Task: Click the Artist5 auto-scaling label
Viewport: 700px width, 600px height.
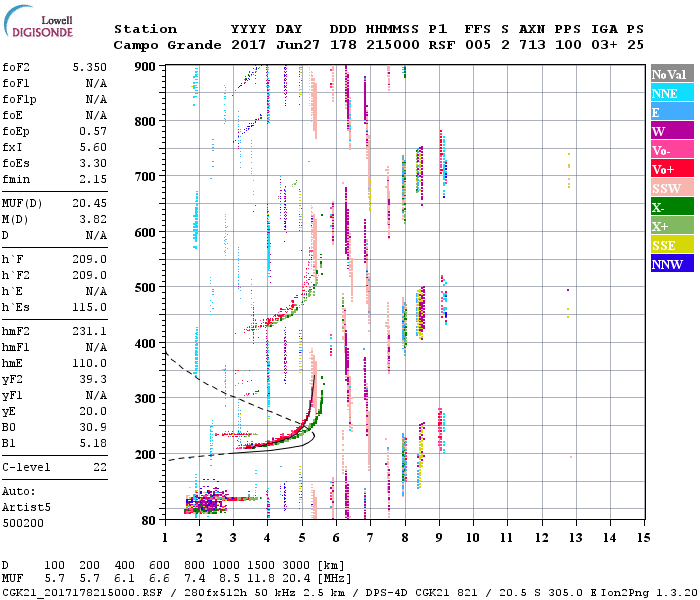Action: 28,507
